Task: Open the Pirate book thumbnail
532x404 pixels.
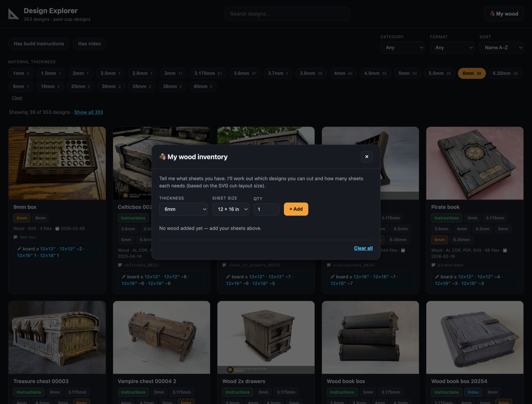Action: [475, 163]
